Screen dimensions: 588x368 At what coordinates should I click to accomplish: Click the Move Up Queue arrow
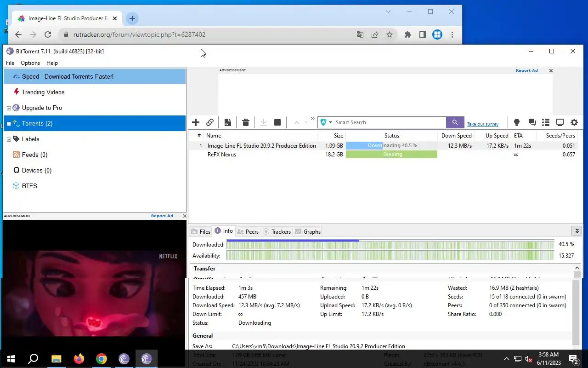[297, 122]
